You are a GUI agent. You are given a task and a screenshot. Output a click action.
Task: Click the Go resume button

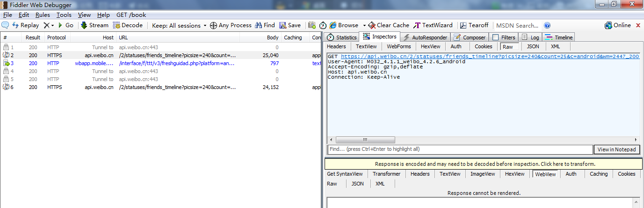point(65,25)
